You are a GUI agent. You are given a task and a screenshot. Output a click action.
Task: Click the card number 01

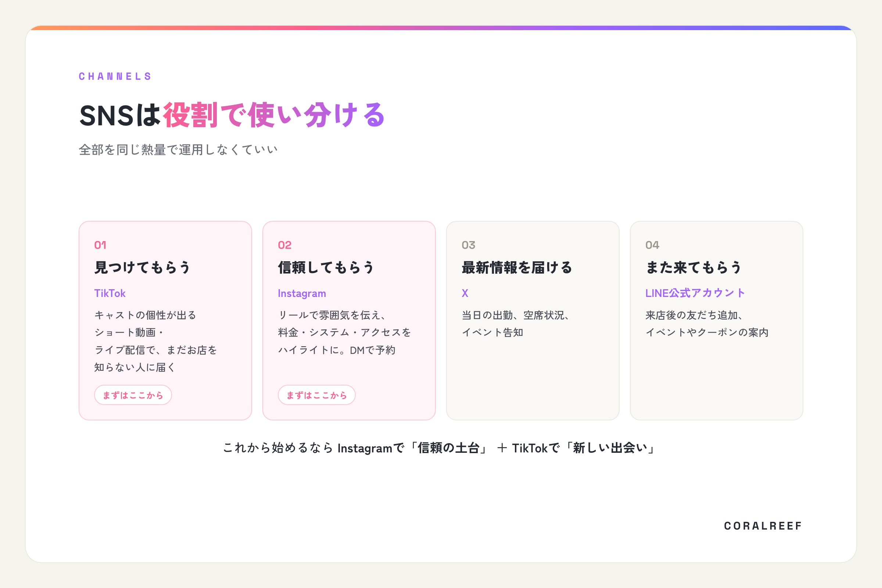pos(100,245)
